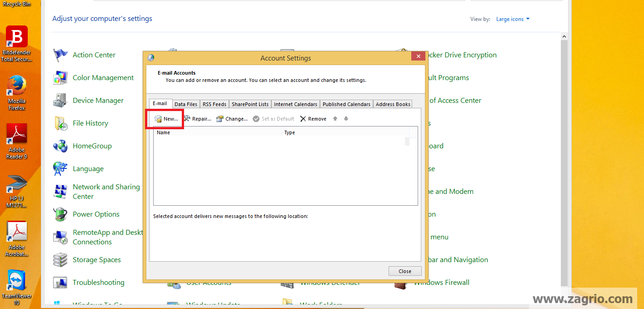Open the Recycle Bin on the desktop
Screen dimensions: 644x309
[17, 4]
